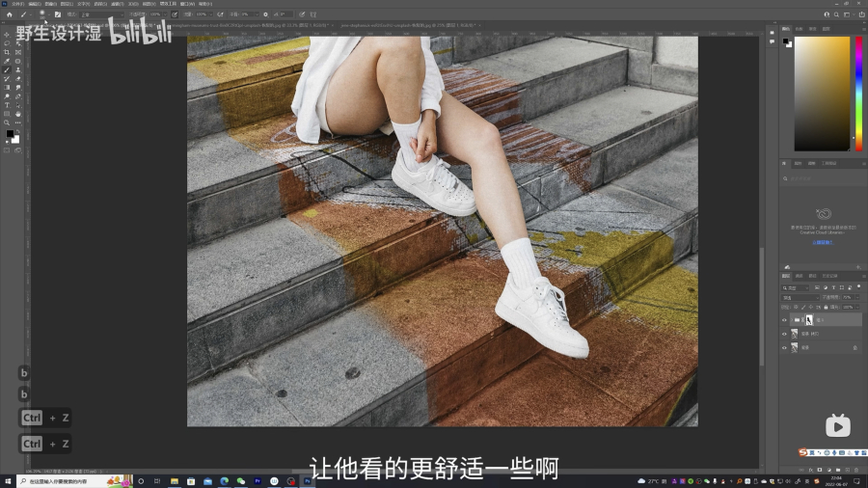The width and height of the screenshot is (868, 488).
Task: Open the paint symmetry butterfly icon
Action: click(x=313, y=14)
